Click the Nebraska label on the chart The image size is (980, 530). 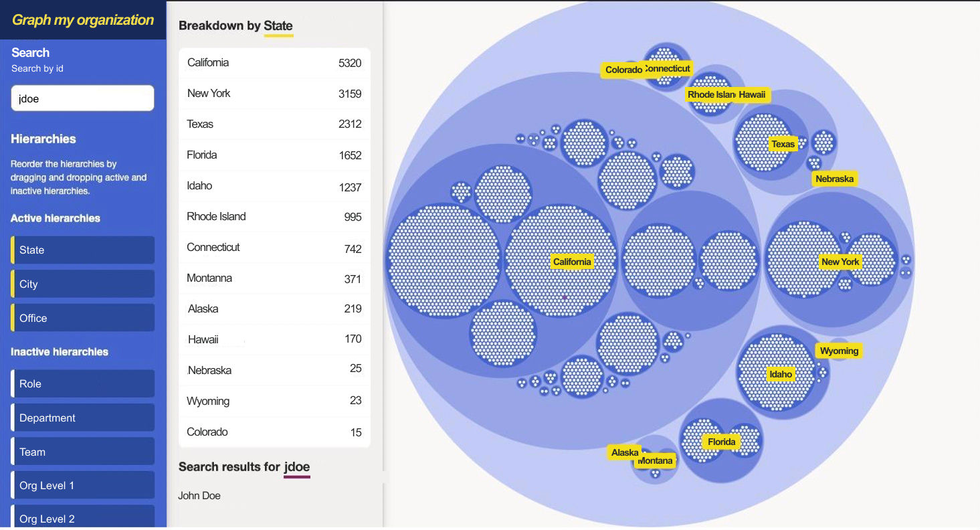tap(834, 179)
